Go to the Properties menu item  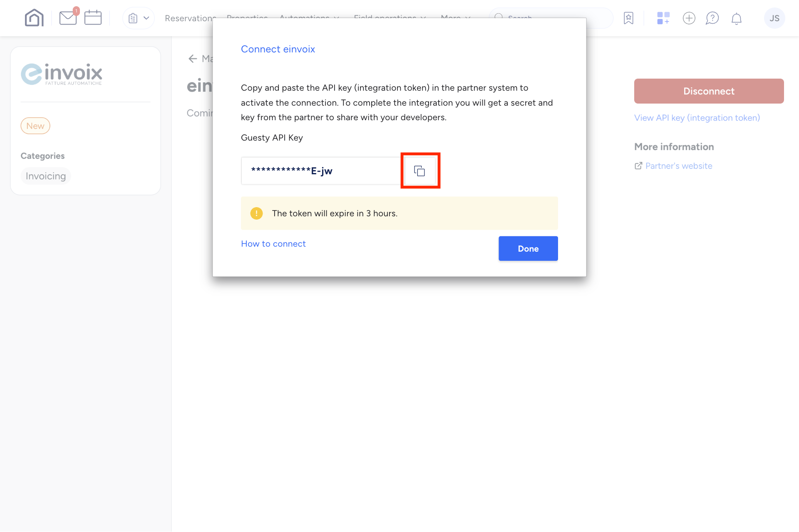[247, 18]
